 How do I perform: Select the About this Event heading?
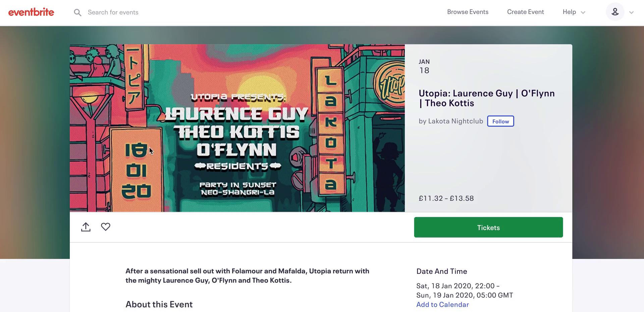(x=159, y=304)
